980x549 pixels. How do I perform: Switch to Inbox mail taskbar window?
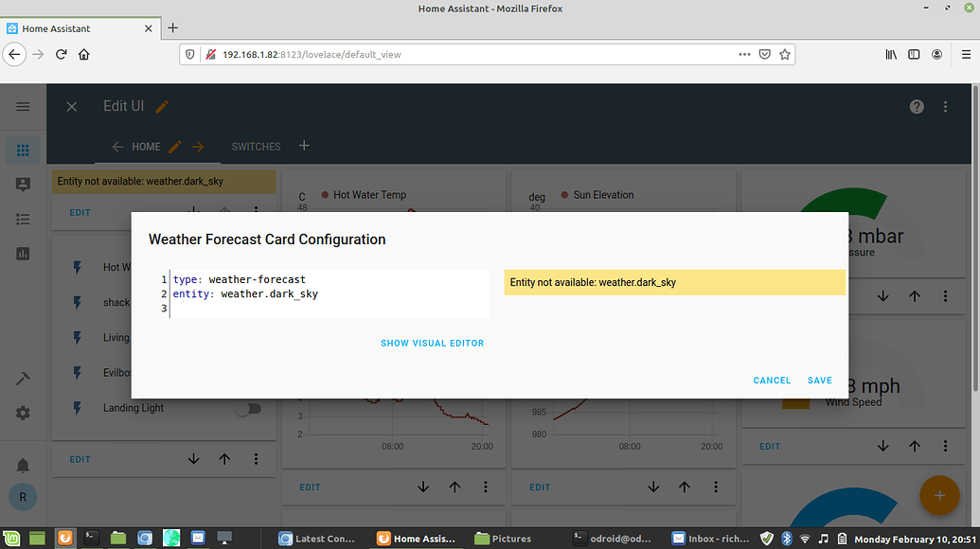pos(711,539)
